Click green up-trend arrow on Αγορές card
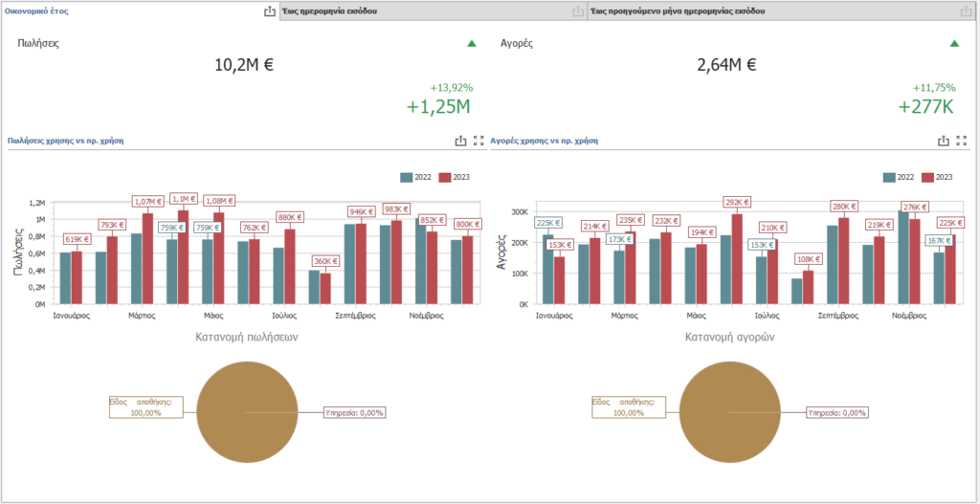 954,44
